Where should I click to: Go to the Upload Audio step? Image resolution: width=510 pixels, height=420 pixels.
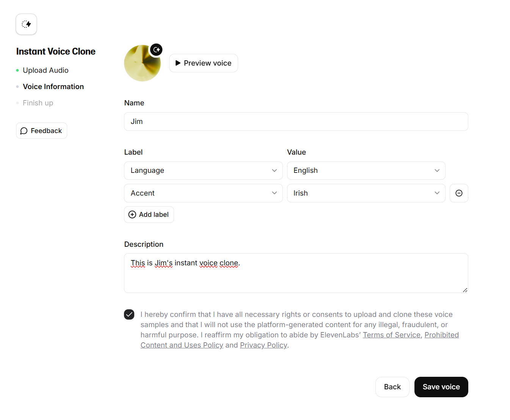click(46, 71)
